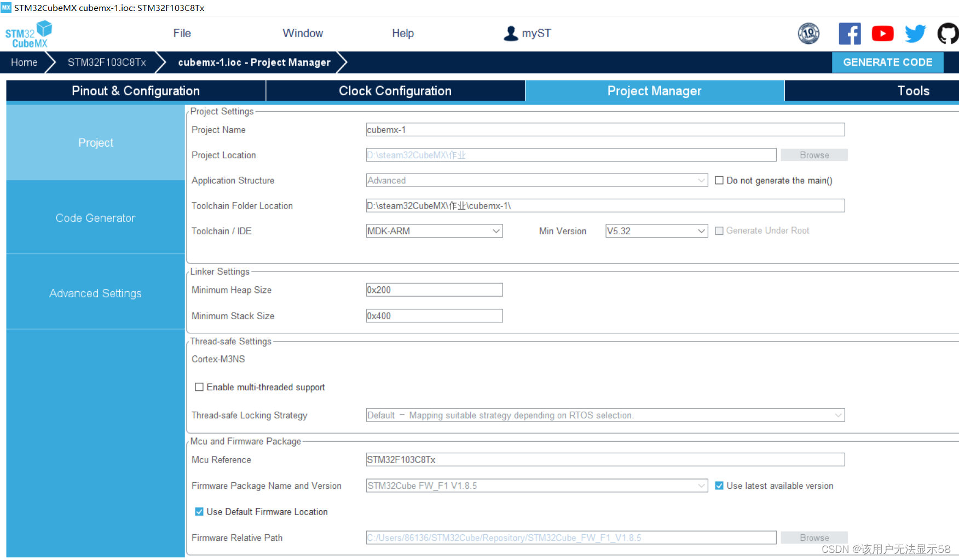This screenshot has height=560, width=959.
Task: Click the Toolchain Folder Location field
Action: (605, 205)
